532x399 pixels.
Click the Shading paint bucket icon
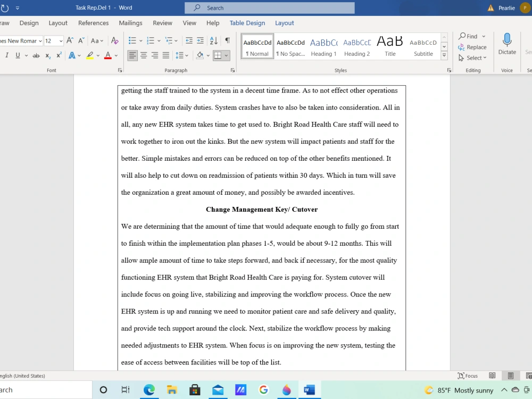pos(200,55)
